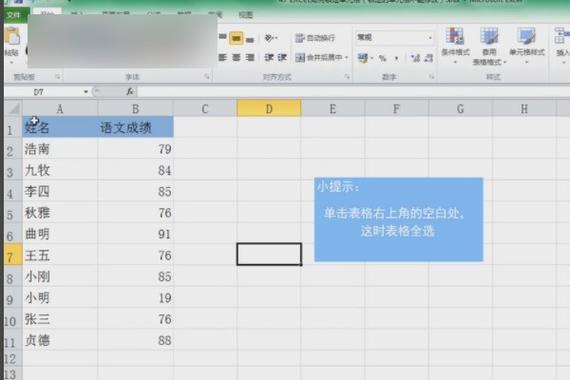The width and height of the screenshot is (570, 380).
Task: Apply comma thousands separator style
Action: pos(396,58)
